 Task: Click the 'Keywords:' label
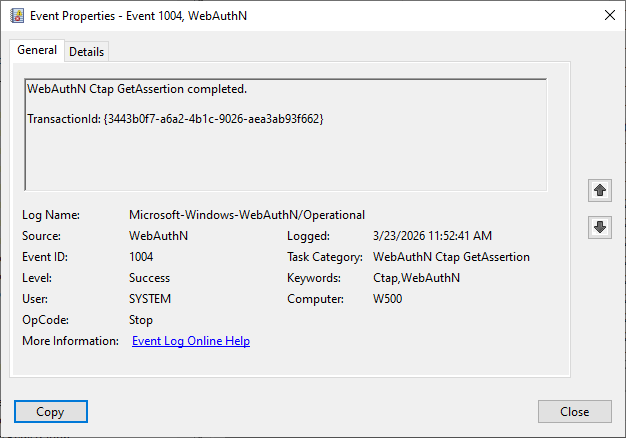[x=314, y=278]
